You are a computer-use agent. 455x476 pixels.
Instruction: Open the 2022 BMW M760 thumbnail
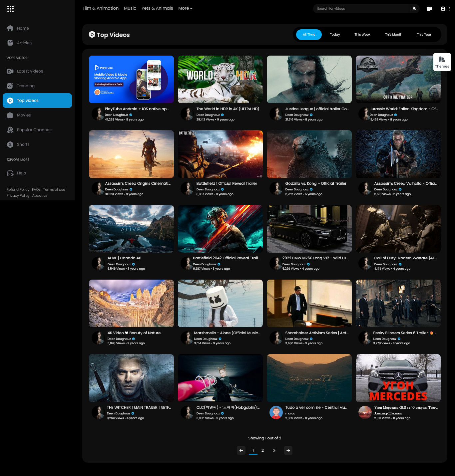tap(309, 229)
